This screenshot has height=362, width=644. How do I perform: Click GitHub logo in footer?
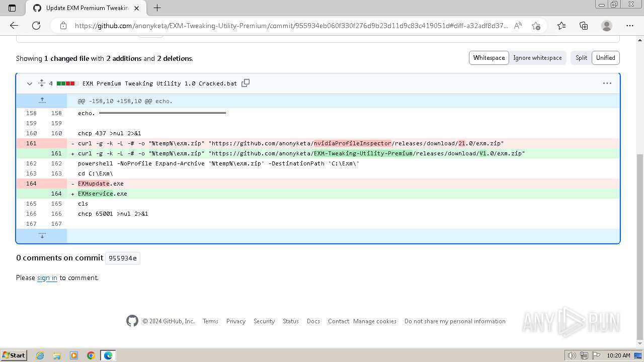tap(132, 321)
